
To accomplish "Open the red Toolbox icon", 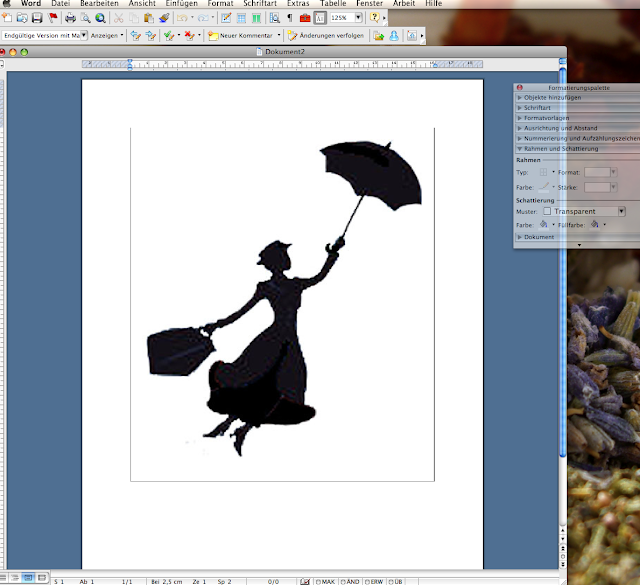I will pyautogui.click(x=305, y=18).
